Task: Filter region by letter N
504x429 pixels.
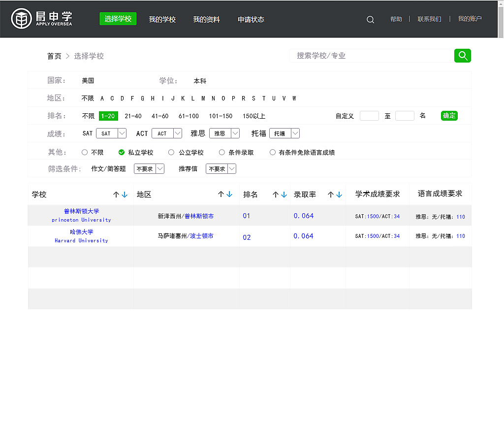Action: click(213, 99)
